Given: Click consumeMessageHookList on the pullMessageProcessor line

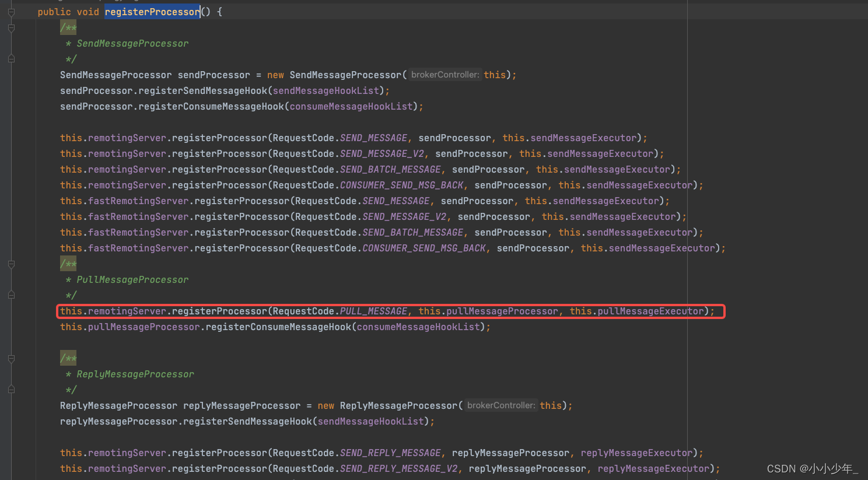Looking at the screenshot, I should [418, 327].
